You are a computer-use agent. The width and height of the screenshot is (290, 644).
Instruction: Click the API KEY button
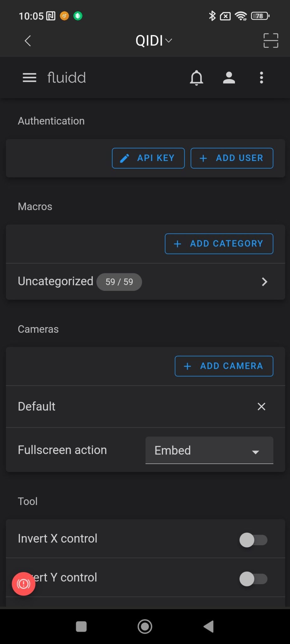tap(148, 158)
